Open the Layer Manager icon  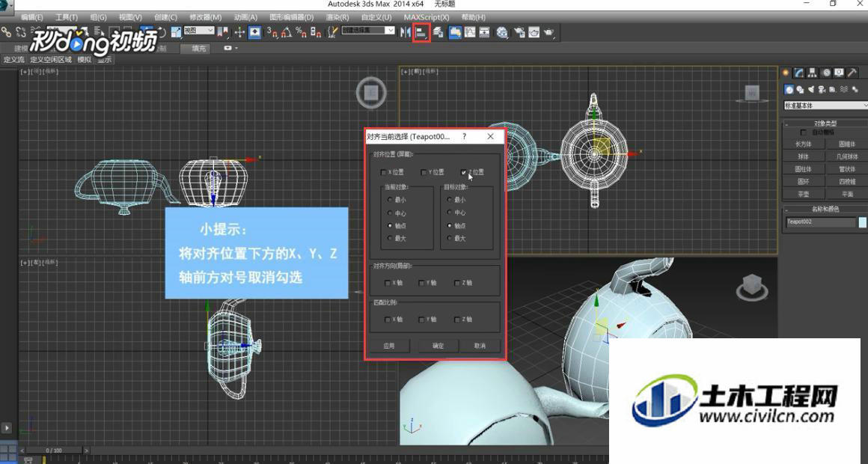pos(438,33)
